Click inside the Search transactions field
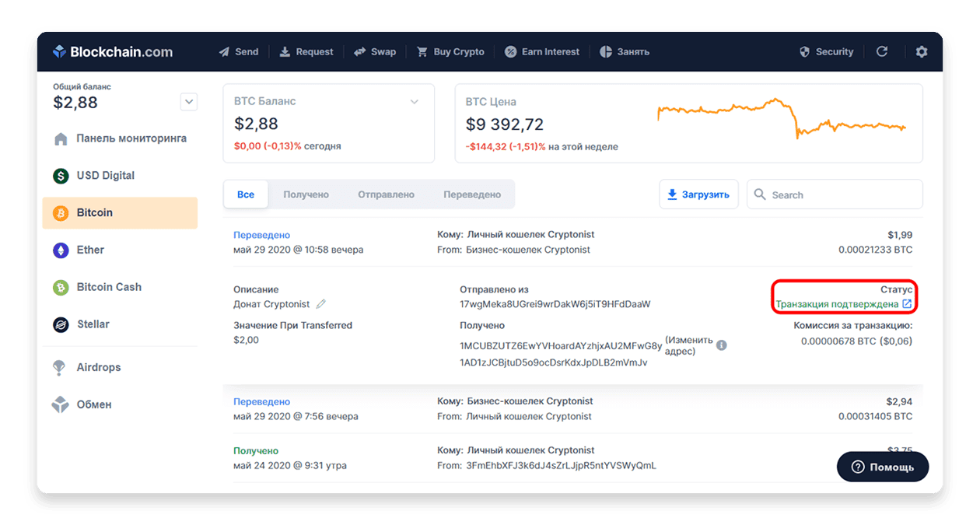 click(x=835, y=194)
